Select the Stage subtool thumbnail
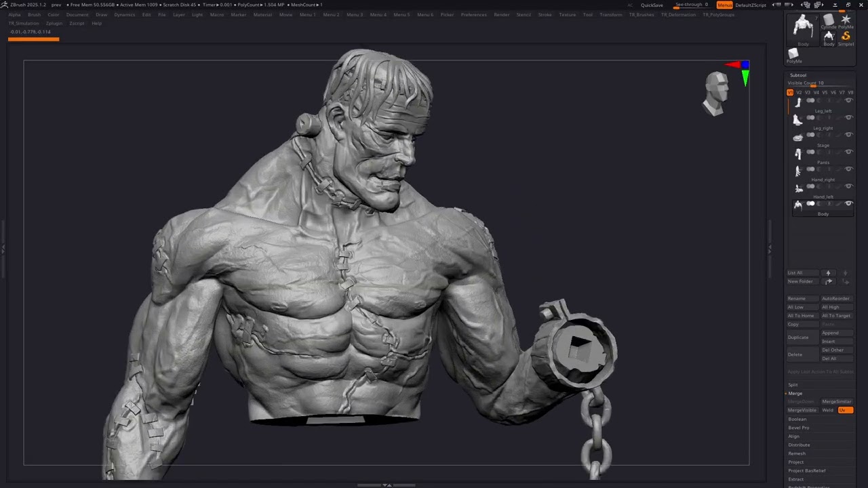 [x=798, y=136]
